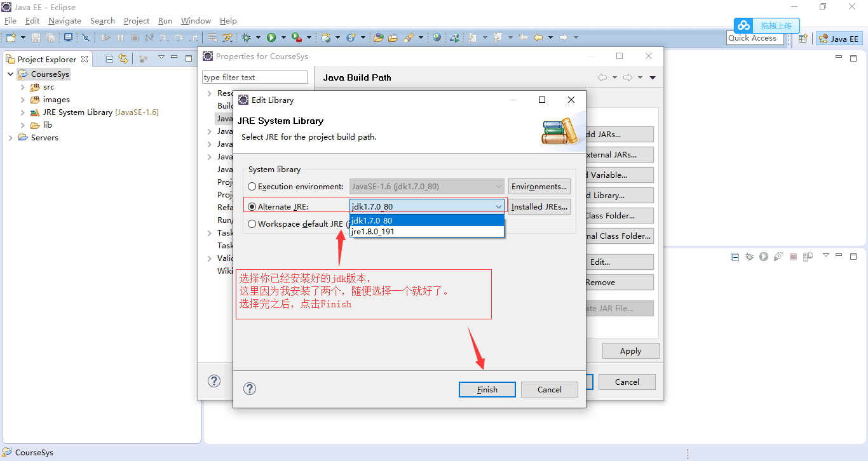Toggle Skip All Breakpoints icon

click(86, 37)
